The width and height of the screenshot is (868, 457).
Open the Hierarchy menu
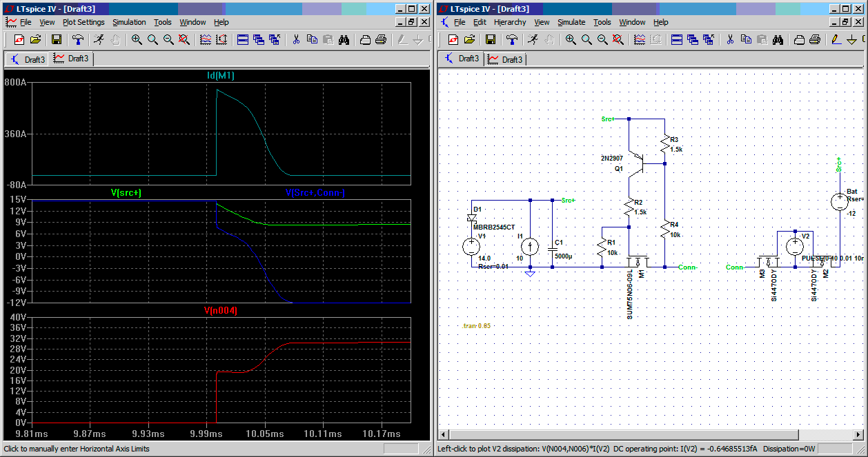pyautogui.click(x=510, y=22)
